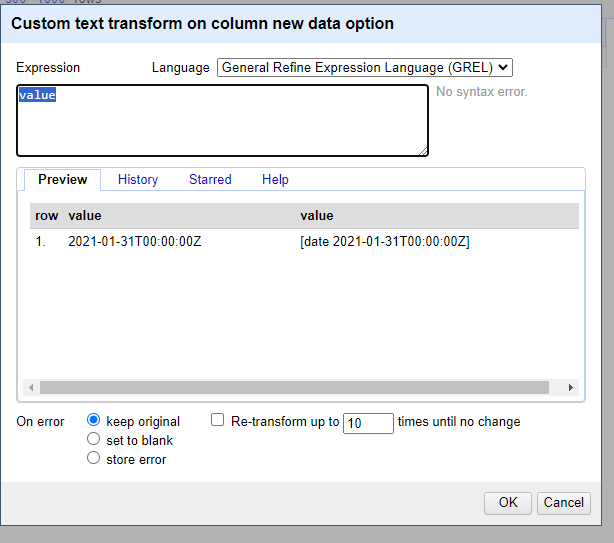Select the 'keep original' on-error option
The width and height of the screenshot is (614, 543).
point(93,420)
